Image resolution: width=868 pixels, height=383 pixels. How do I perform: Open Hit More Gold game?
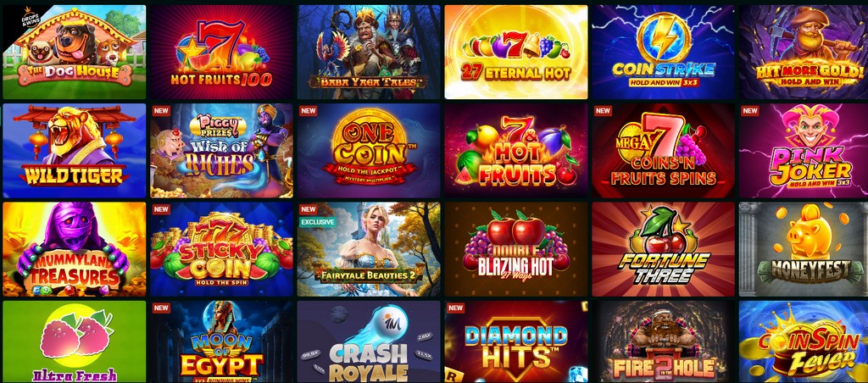[804, 52]
